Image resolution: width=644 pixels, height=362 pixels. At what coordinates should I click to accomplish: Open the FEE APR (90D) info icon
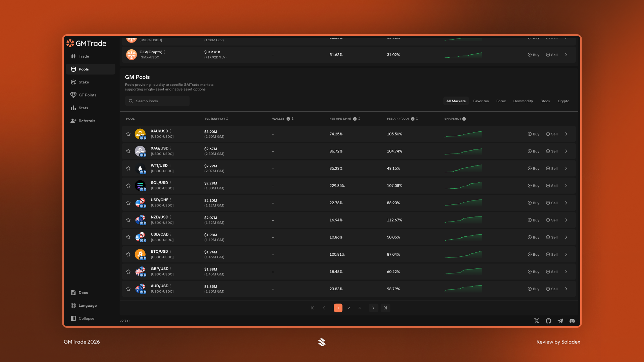413,119
